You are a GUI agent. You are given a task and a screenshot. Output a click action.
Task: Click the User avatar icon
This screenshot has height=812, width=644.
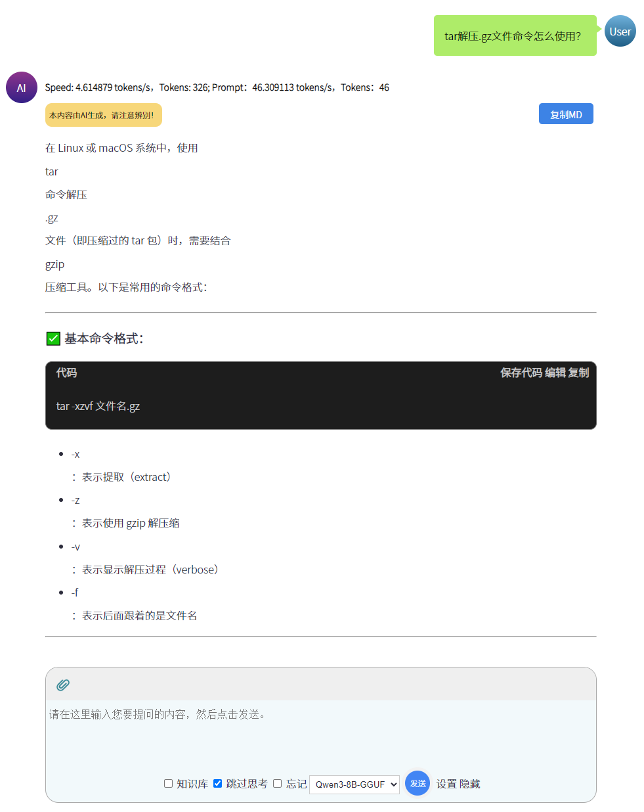(x=620, y=31)
